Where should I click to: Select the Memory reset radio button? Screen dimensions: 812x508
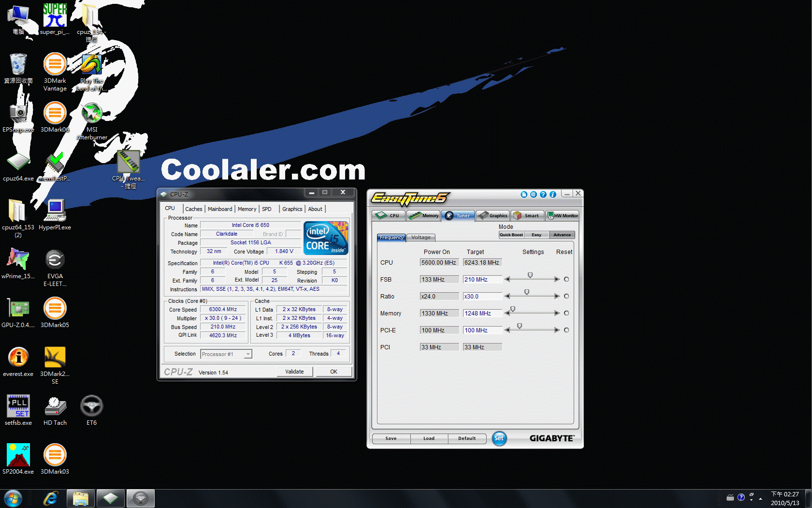(566, 313)
